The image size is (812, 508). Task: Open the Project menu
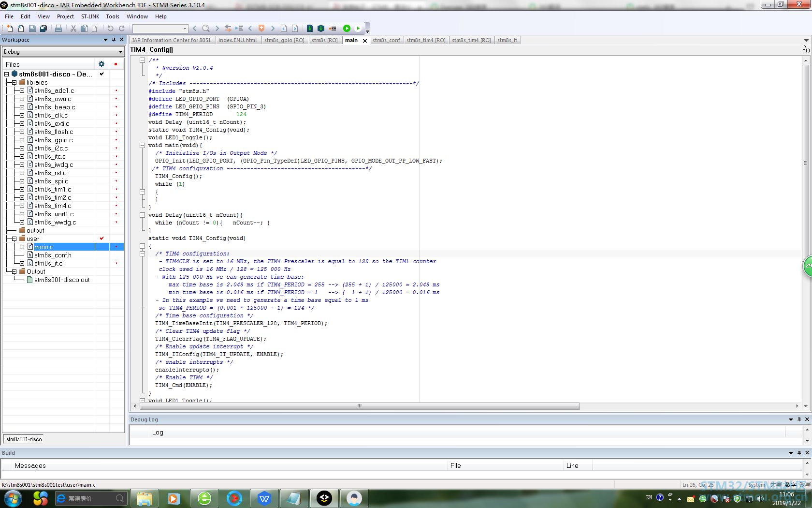click(x=65, y=16)
